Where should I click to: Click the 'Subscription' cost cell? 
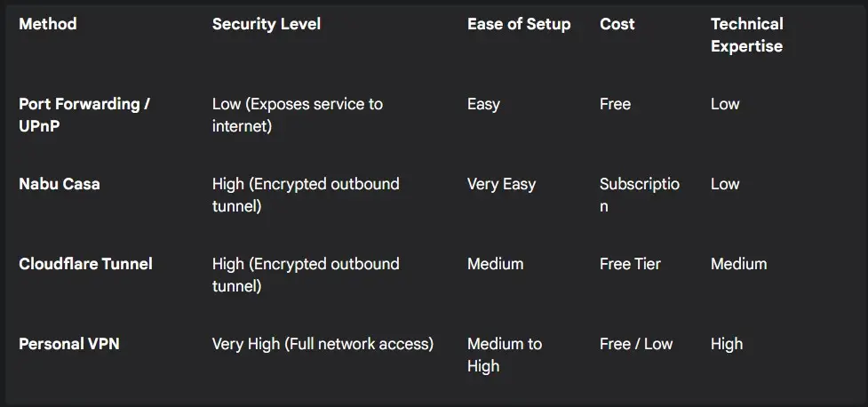(x=640, y=195)
